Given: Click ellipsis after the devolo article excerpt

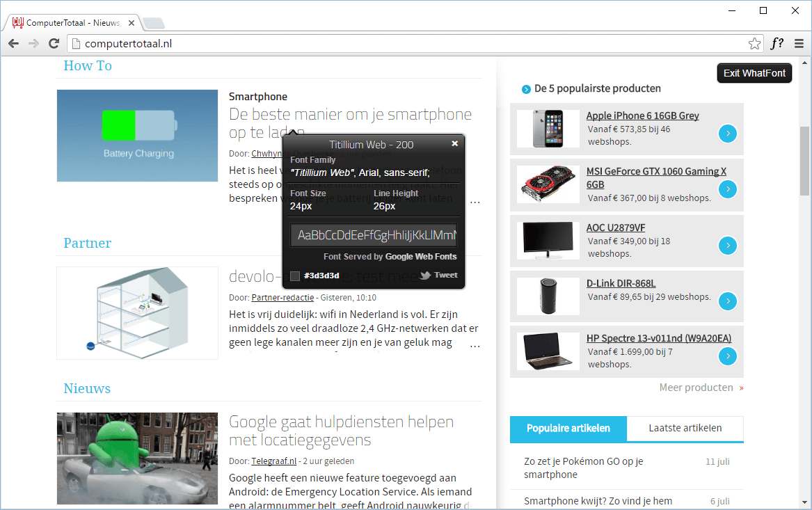Looking at the screenshot, I should 475,345.
